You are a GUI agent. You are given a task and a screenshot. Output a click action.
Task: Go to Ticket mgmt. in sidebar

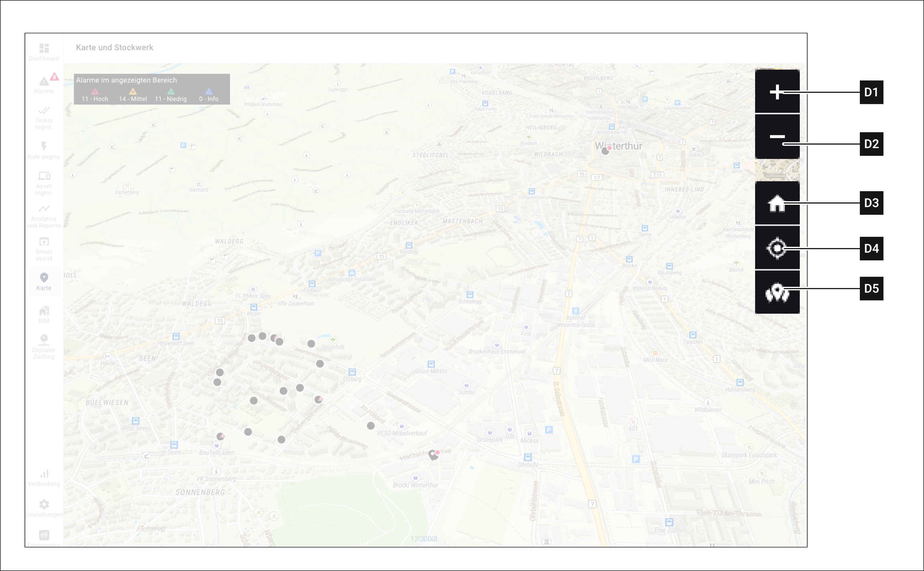[44, 118]
